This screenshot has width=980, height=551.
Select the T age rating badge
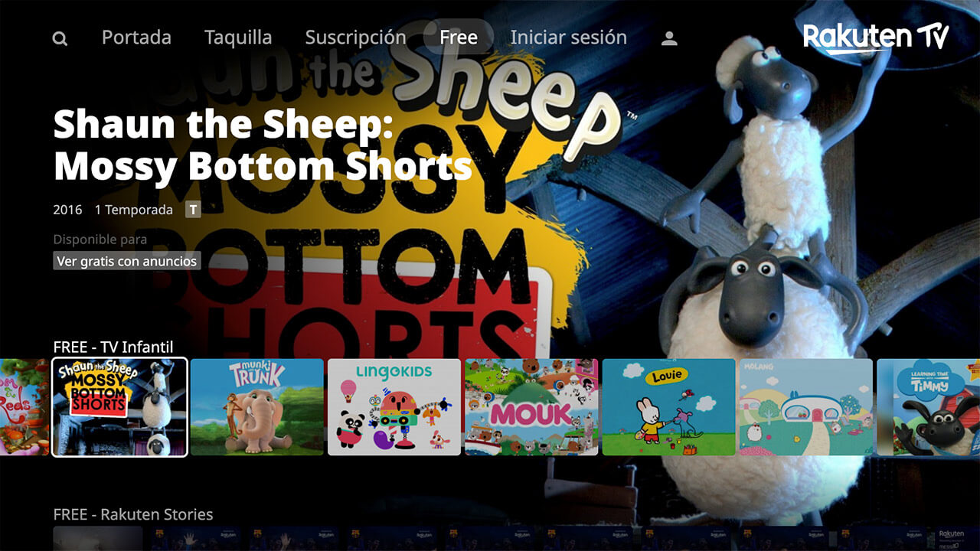193,210
